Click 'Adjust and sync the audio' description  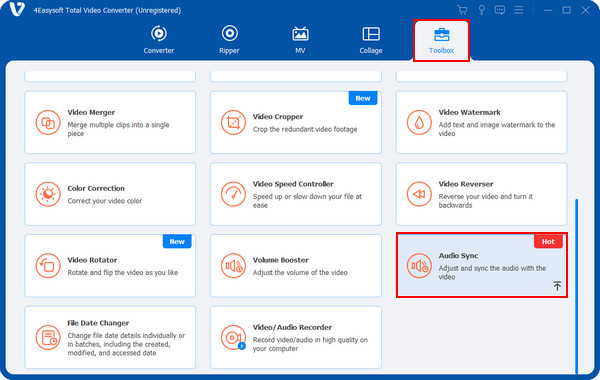click(492, 272)
